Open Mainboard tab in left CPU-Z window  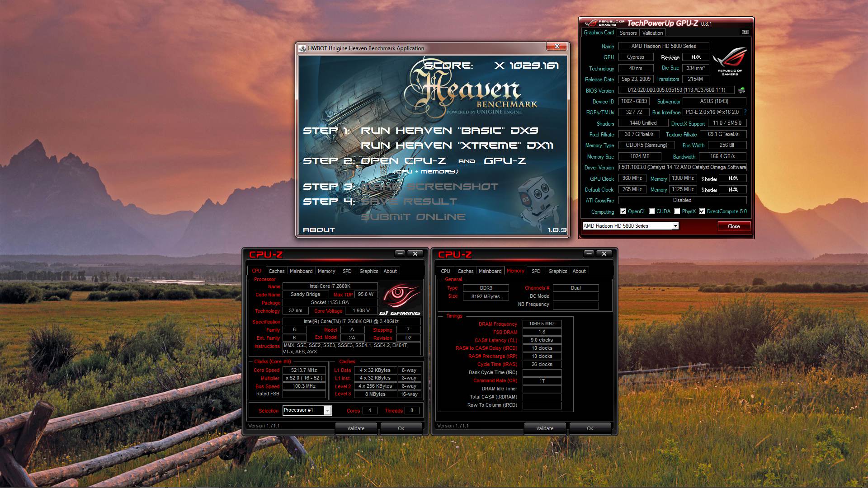(301, 271)
